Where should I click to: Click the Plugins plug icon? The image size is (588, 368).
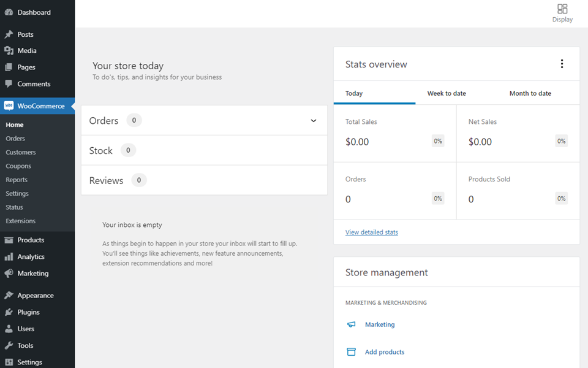pyautogui.click(x=9, y=312)
